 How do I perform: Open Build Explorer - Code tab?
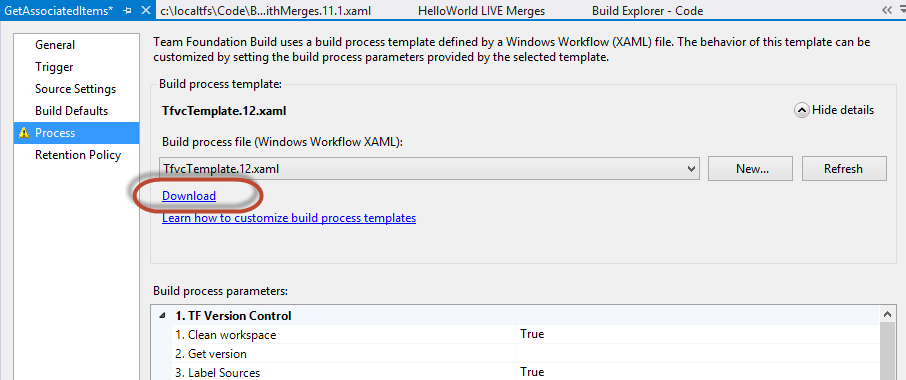click(647, 10)
